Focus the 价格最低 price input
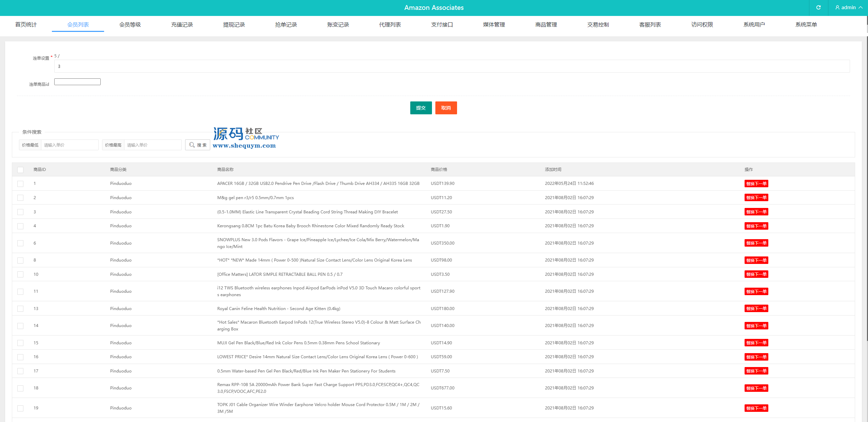868x422 pixels. pyautogui.click(x=70, y=145)
